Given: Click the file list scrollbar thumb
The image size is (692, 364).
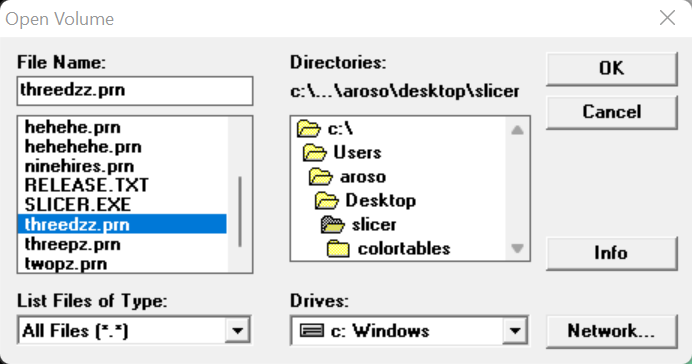Looking at the screenshot, I should [x=240, y=212].
